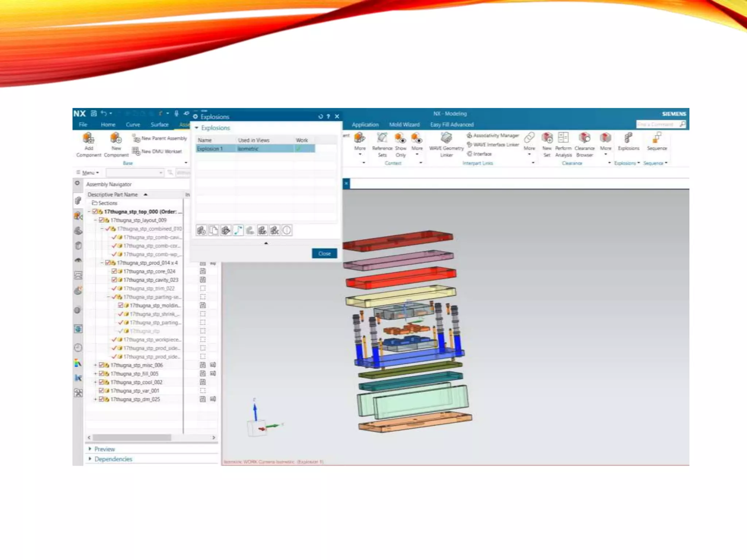Toggle 17thugna_stp_var_001 checkbox
The height and width of the screenshot is (560, 747).
click(x=101, y=390)
